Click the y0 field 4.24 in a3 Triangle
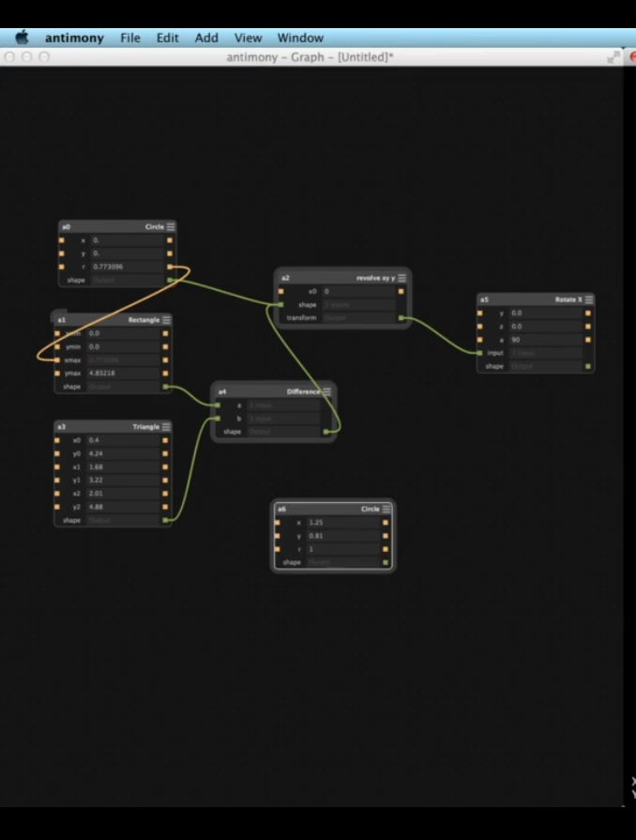Image resolution: width=636 pixels, height=840 pixels. (123, 453)
